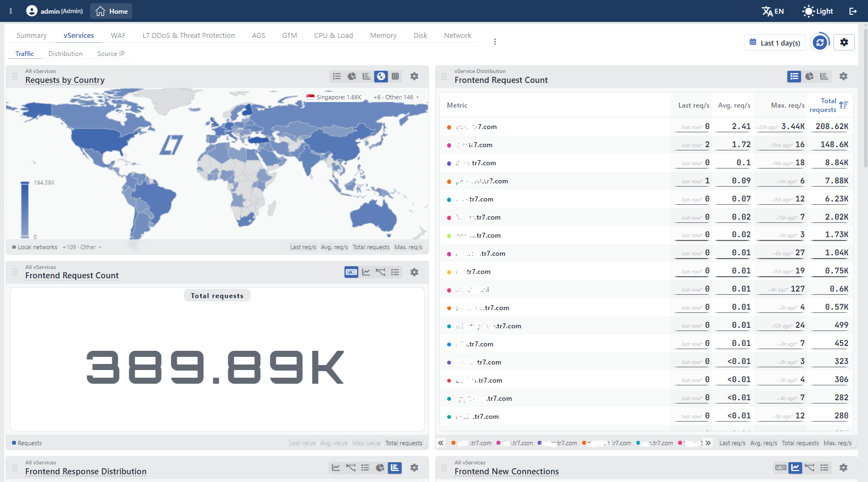Switch Requests by Country to list view

click(x=337, y=76)
